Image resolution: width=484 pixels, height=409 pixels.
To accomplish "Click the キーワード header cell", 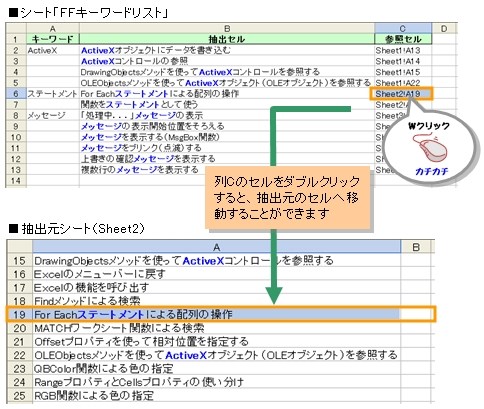I will coord(53,39).
